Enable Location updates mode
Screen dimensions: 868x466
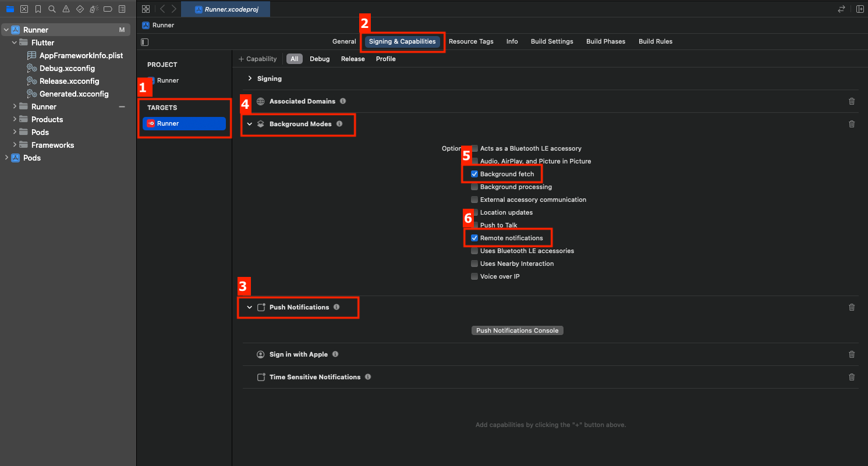coord(474,212)
